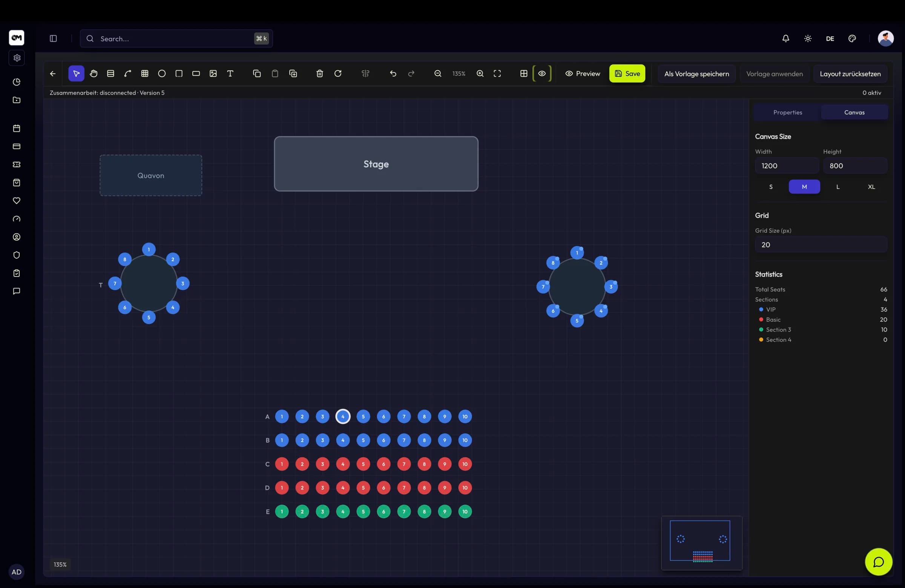Open the user avatar menu

click(x=886, y=38)
